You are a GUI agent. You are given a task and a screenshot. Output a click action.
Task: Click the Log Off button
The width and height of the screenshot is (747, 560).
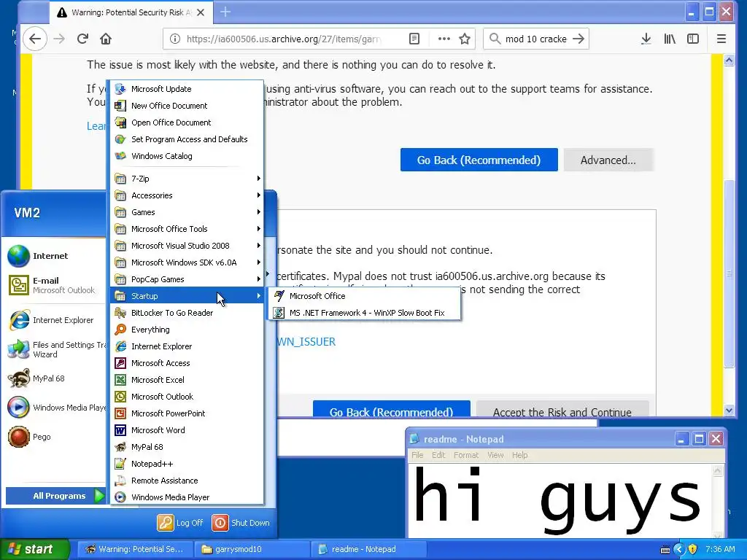180,522
